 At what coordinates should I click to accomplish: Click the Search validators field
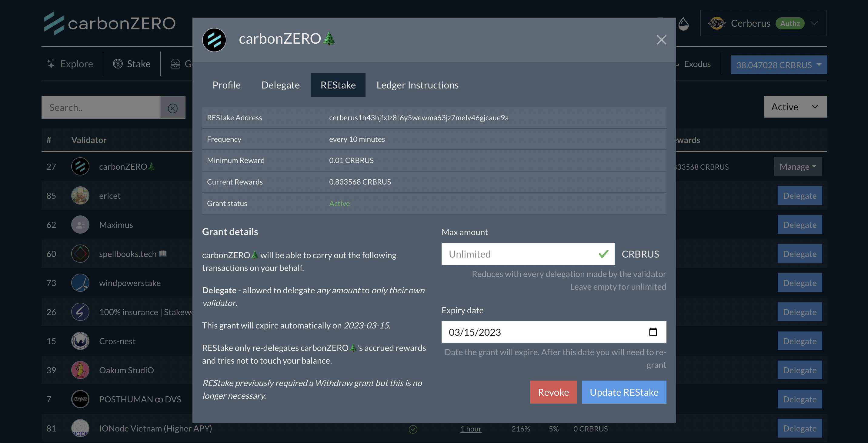click(100, 108)
